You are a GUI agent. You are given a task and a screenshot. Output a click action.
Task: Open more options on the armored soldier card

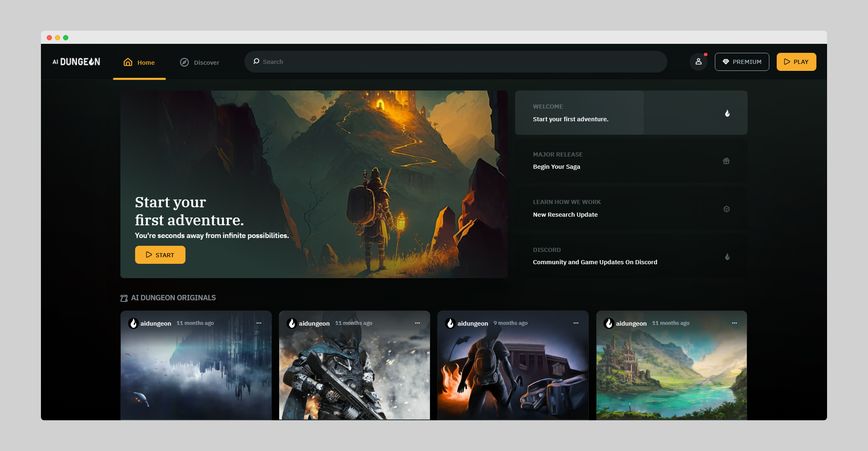[x=417, y=323]
